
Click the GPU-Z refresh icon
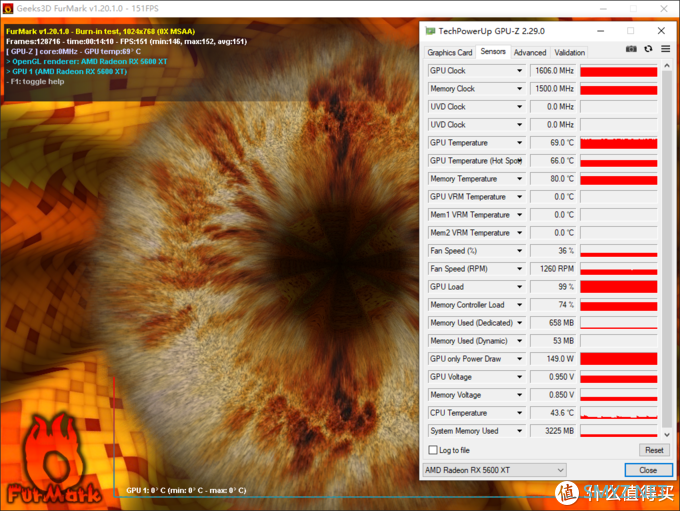point(648,49)
